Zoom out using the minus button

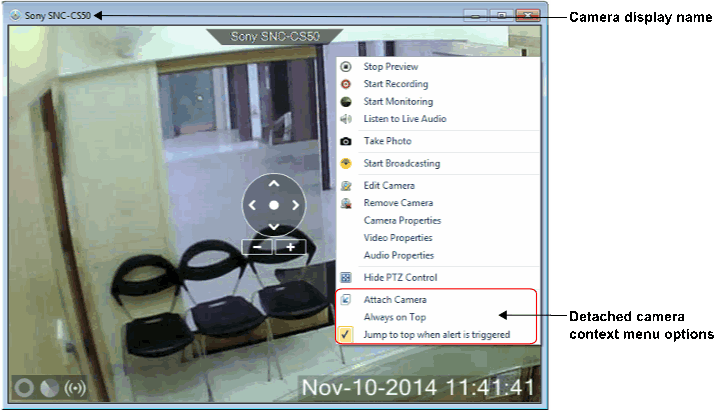tap(257, 247)
